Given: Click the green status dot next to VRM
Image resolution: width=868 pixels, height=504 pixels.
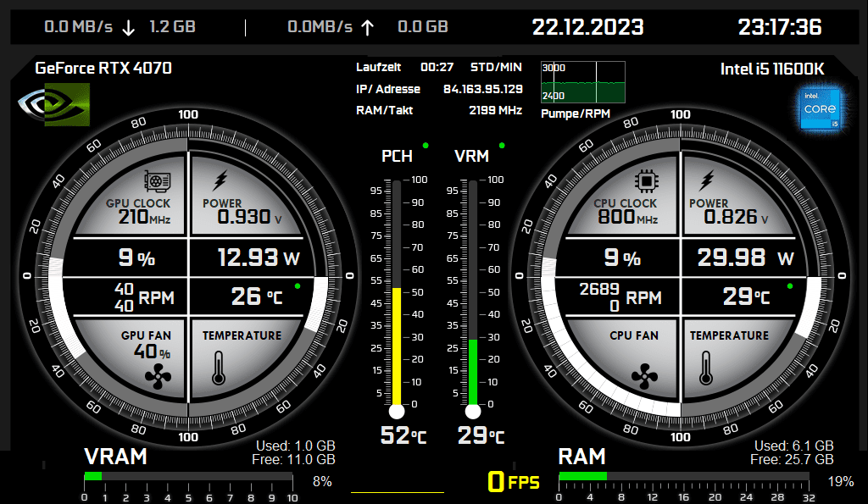Looking at the screenshot, I should pyautogui.click(x=502, y=146).
